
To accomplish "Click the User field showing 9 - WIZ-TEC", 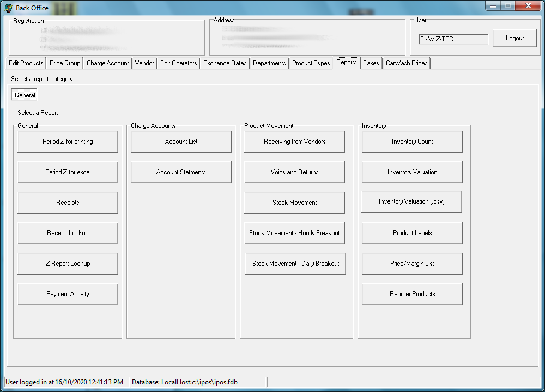I will click(x=452, y=39).
